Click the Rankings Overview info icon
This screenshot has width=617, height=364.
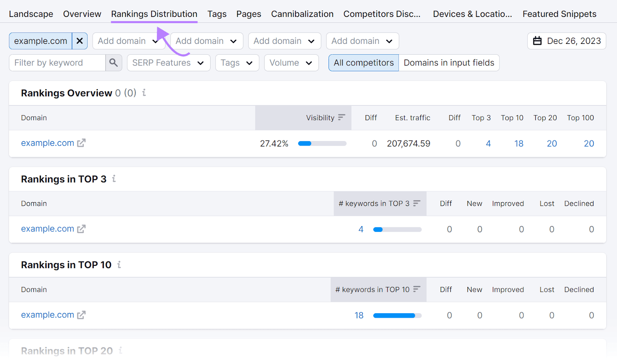[144, 93]
